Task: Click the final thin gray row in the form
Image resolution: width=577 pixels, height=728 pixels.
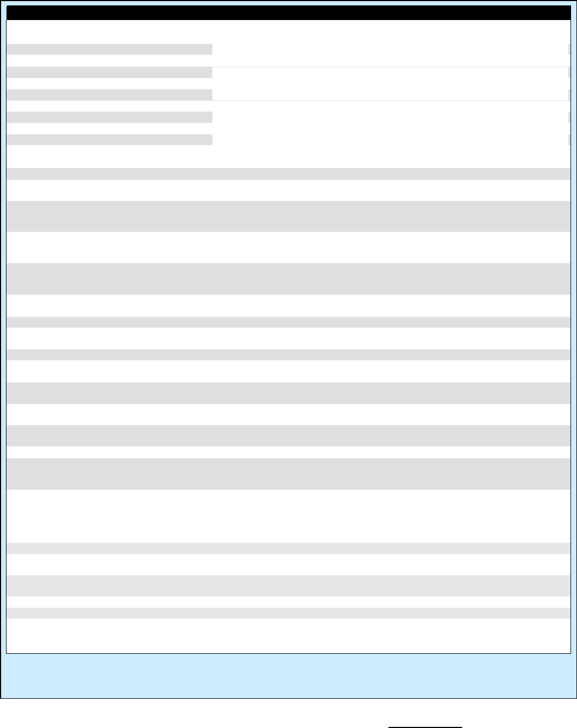Action: (288, 613)
